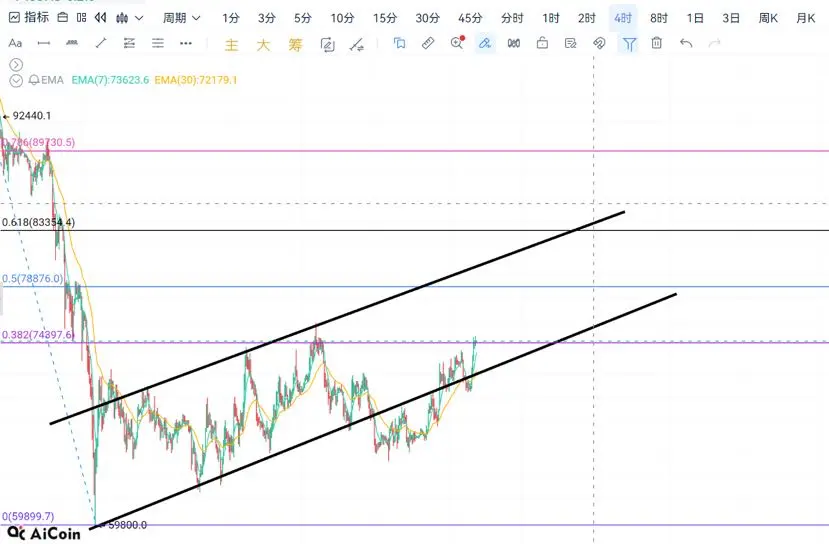Image resolution: width=829 pixels, height=544 pixels.
Task: Select the 10分 timeframe
Action: point(342,18)
